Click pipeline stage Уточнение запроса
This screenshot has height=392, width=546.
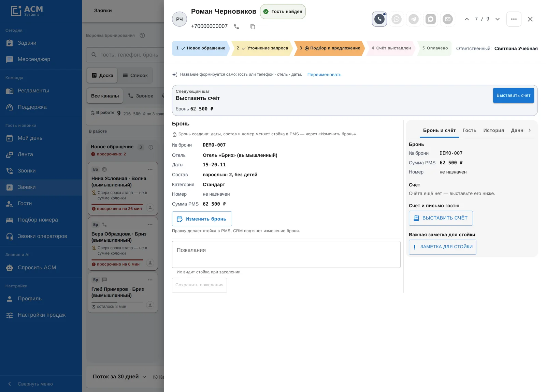262,48
